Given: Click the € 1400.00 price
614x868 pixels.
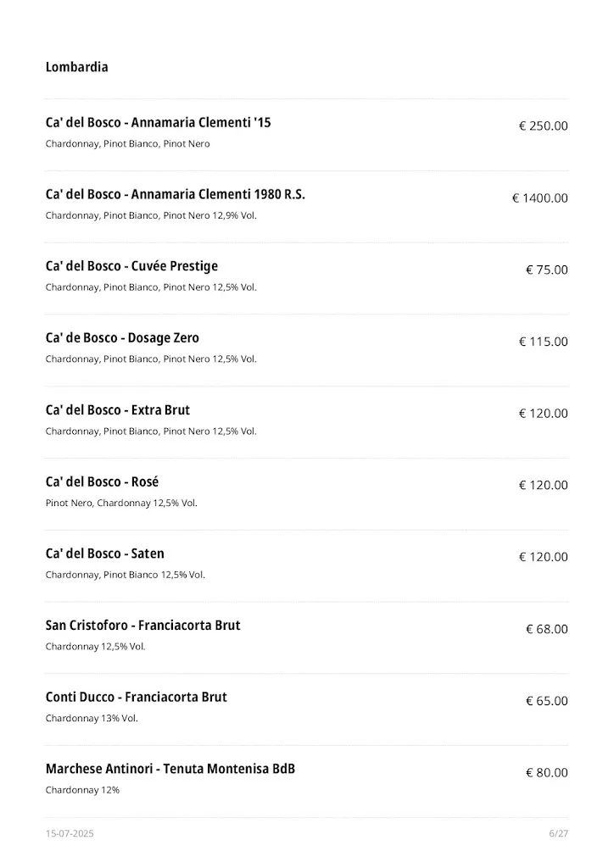Looking at the screenshot, I should pyautogui.click(x=539, y=198).
